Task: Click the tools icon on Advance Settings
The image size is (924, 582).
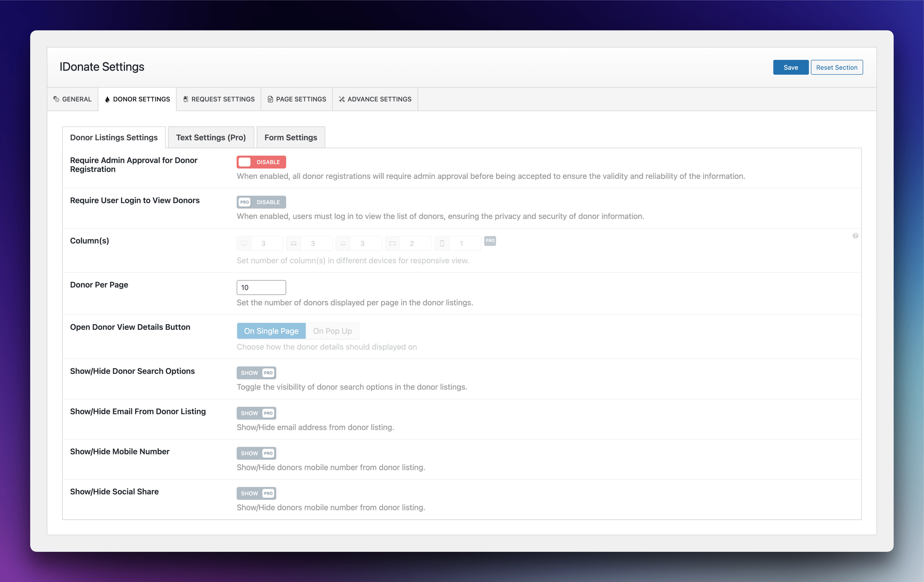Action: point(342,99)
